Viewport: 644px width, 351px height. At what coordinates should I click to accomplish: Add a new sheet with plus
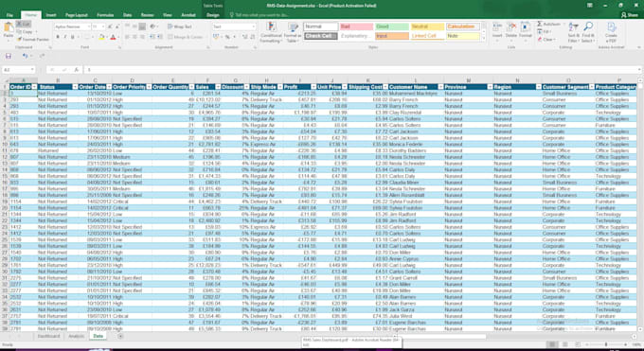pos(120,336)
